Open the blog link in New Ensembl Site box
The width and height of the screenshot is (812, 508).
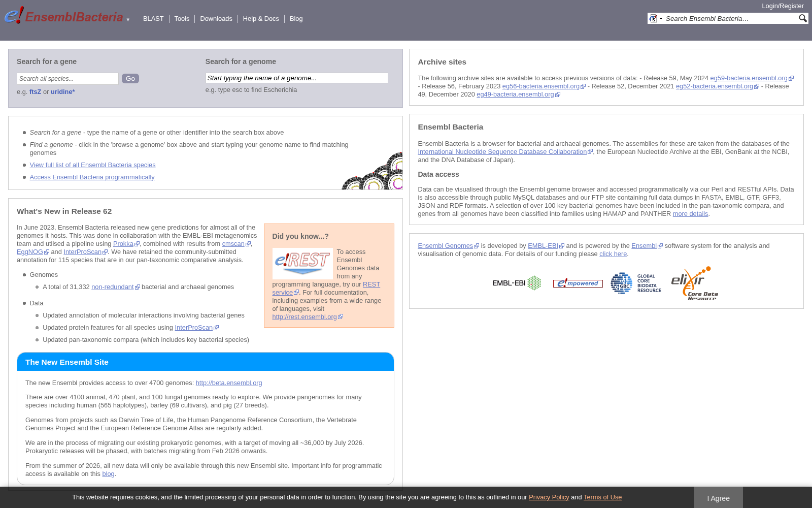[108, 474]
